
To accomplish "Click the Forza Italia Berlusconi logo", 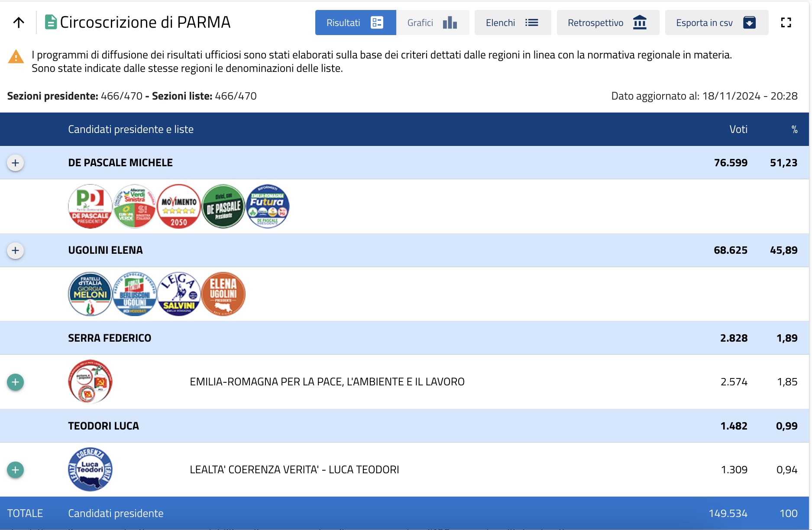I will 135,294.
